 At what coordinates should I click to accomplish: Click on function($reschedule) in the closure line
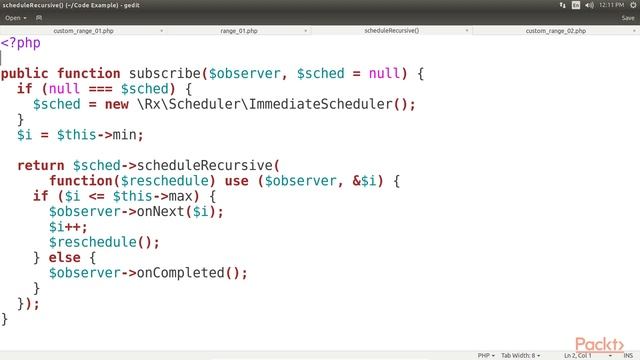point(132,181)
